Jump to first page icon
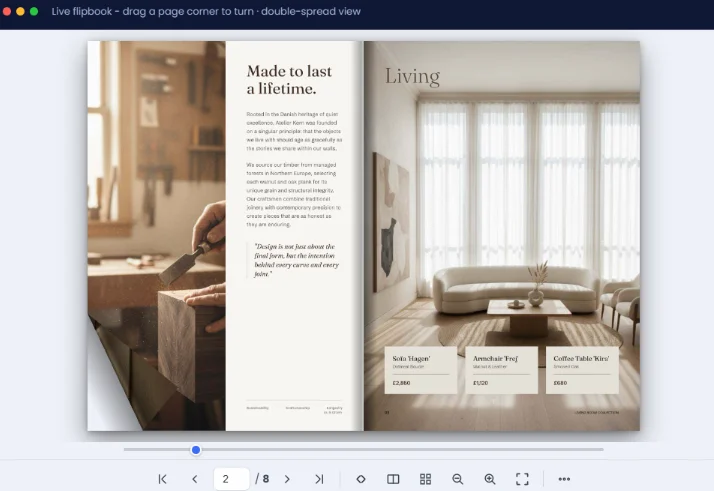This screenshot has width=714, height=491. [x=162, y=479]
